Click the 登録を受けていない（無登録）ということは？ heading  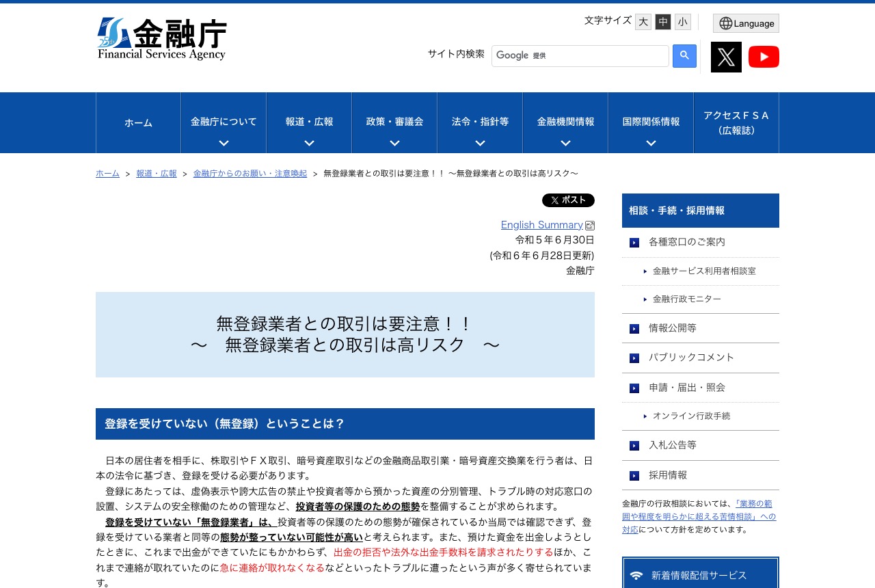pos(345,424)
